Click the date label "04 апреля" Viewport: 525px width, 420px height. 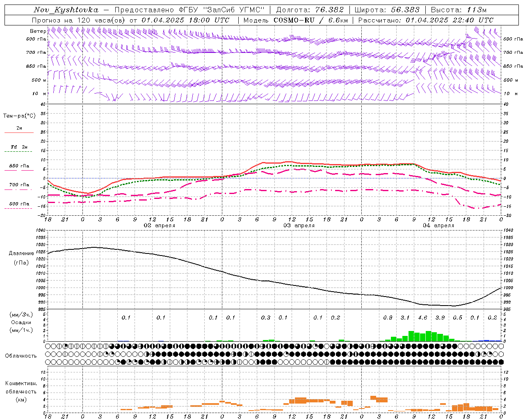438,226
